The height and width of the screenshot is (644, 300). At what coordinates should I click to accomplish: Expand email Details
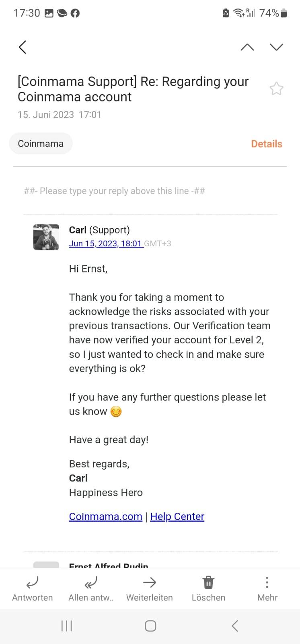tap(266, 144)
